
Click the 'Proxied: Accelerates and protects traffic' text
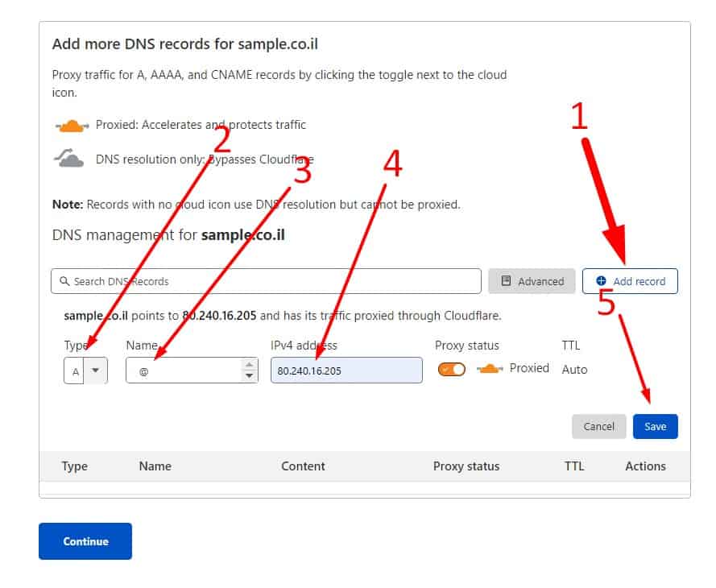click(201, 125)
